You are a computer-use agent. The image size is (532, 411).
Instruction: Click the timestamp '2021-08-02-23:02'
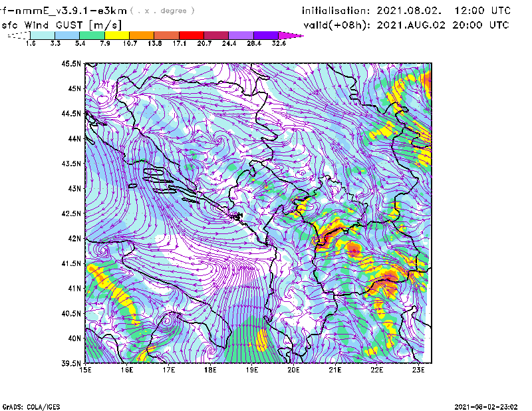point(486,407)
